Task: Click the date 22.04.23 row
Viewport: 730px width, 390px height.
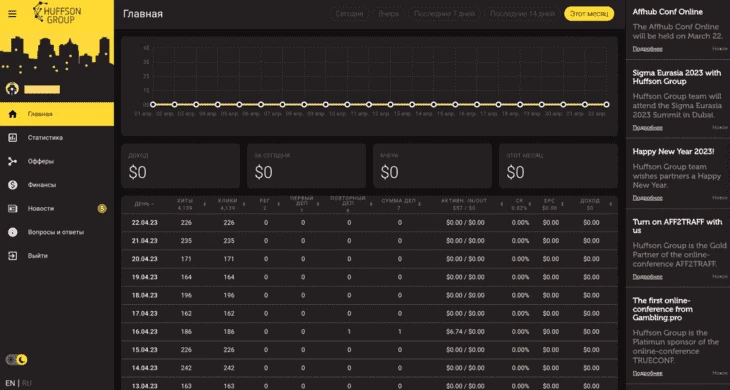Action: (370, 223)
